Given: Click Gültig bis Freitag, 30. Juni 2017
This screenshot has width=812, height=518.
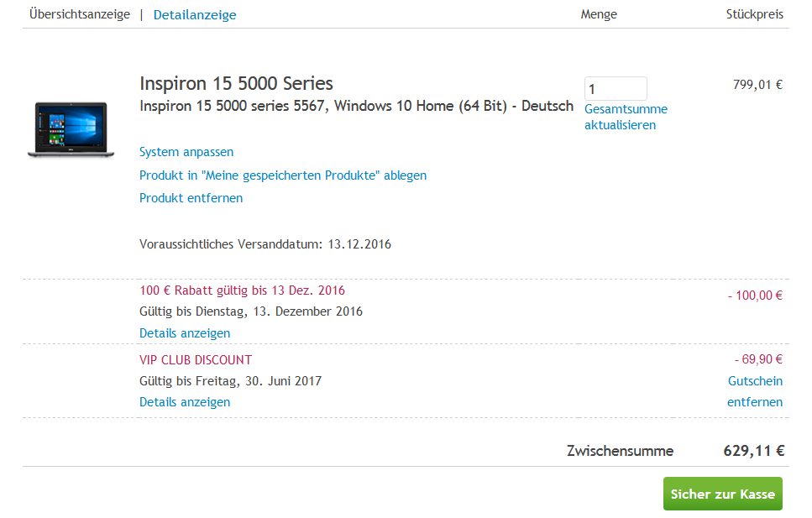Looking at the screenshot, I should (x=230, y=381).
